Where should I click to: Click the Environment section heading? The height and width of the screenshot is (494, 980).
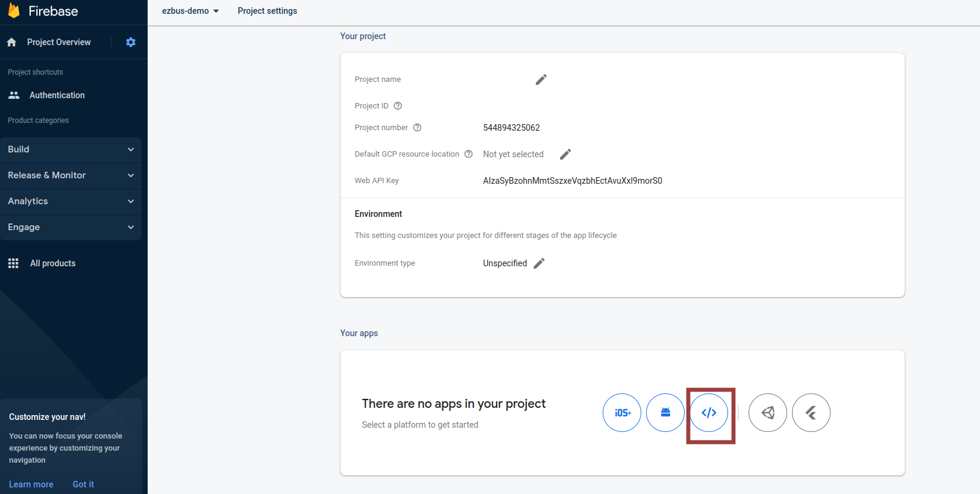(378, 214)
